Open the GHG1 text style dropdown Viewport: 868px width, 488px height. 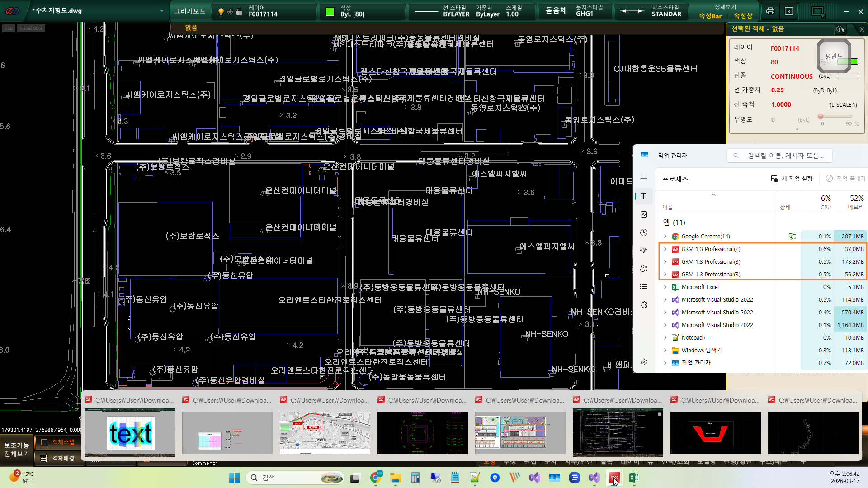(x=590, y=11)
